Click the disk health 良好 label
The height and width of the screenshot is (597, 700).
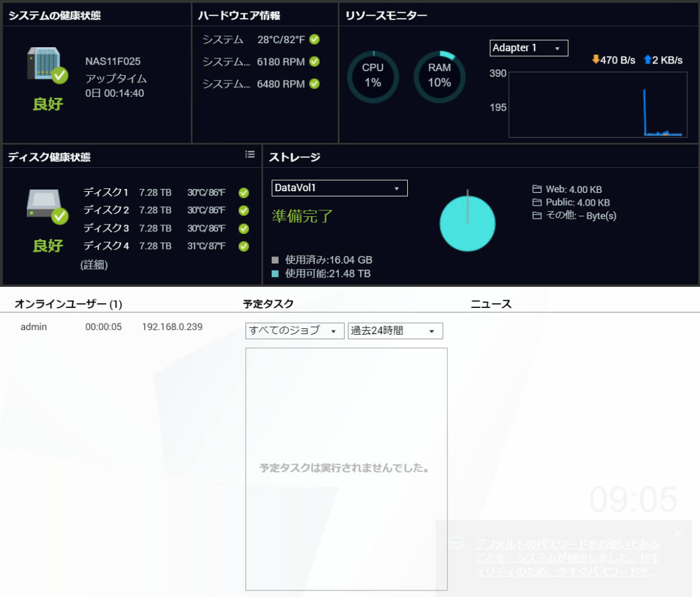coord(48,245)
